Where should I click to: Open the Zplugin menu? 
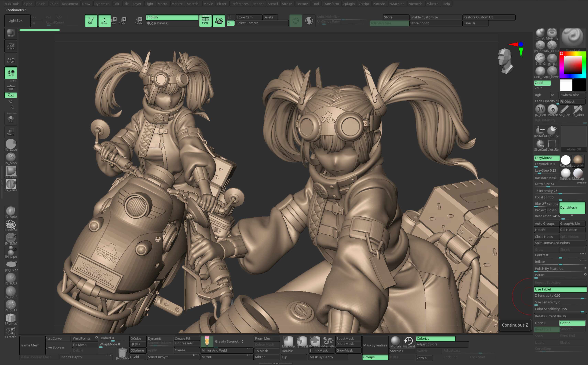coord(349,4)
